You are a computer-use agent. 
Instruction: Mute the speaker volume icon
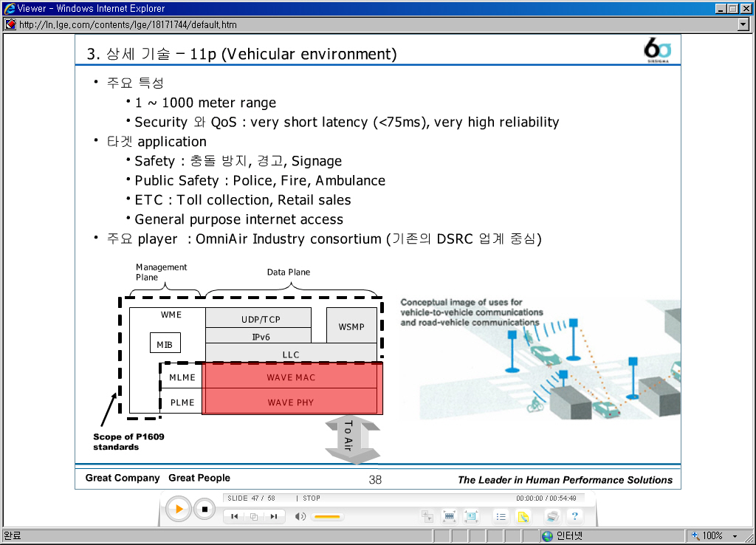pos(300,516)
